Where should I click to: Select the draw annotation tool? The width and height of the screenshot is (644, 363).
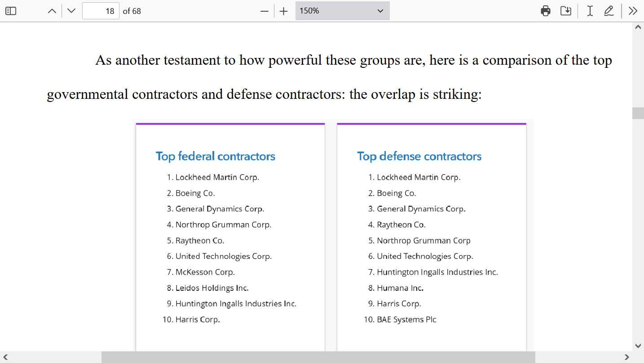609,11
